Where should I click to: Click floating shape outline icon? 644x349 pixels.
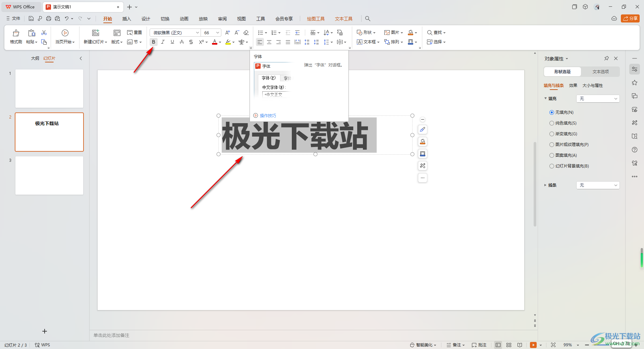click(x=423, y=154)
